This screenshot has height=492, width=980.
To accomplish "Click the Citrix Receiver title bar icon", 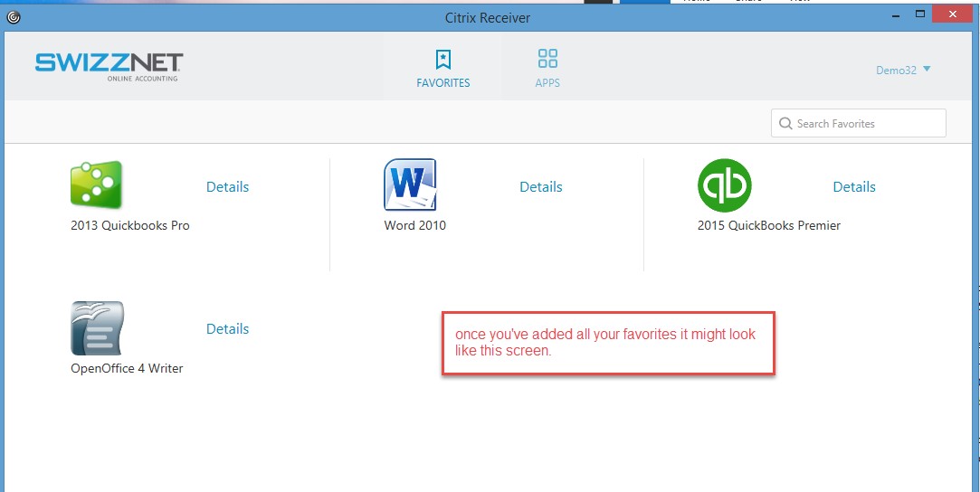I will 14,17.
